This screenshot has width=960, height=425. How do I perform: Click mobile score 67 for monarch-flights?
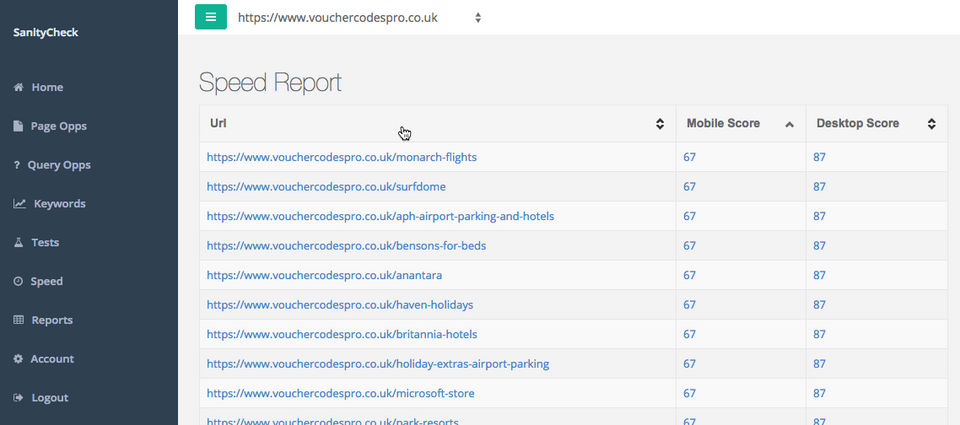pyautogui.click(x=689, y=157)
